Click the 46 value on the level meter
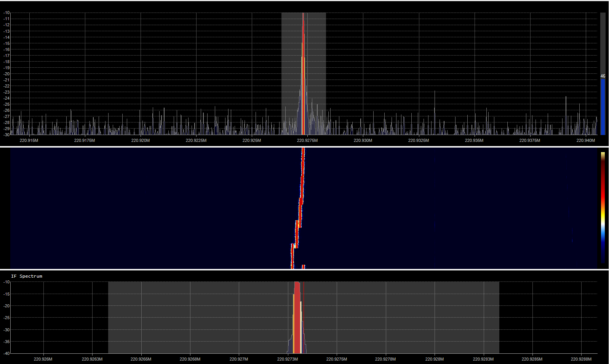 [603, 76]
